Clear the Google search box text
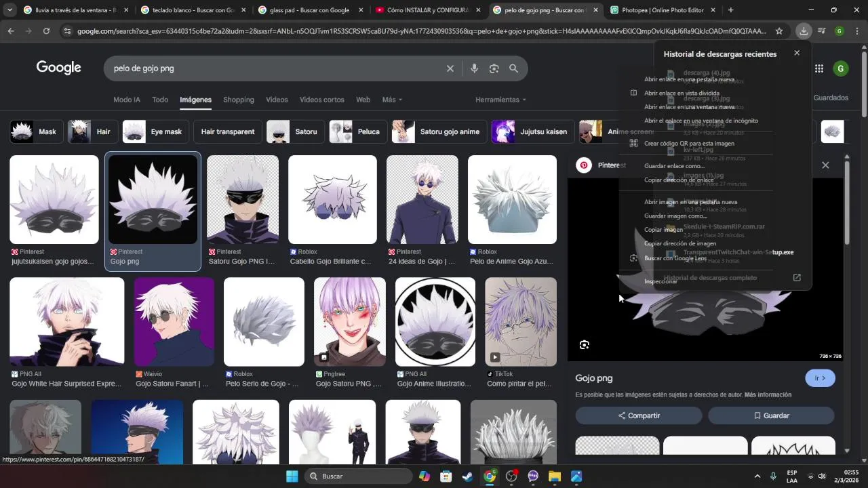This screenshot has height=488, width=868. 450,68
